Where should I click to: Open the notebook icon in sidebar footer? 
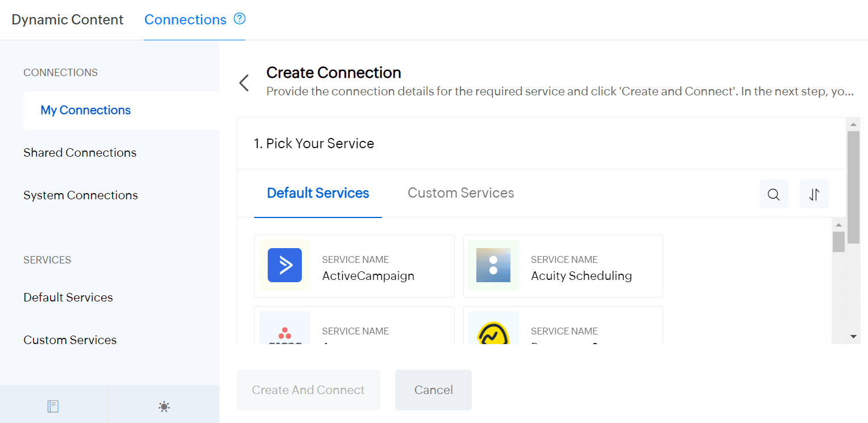click(x=53, y=406)
